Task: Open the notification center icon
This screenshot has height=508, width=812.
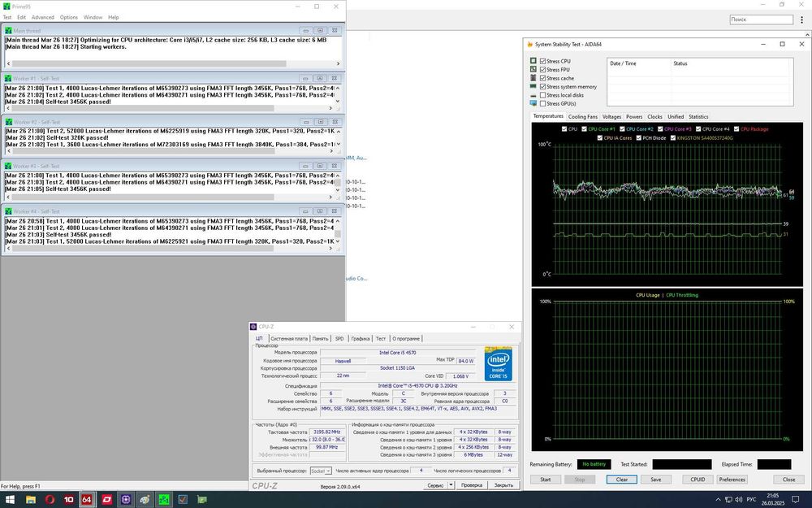Action: pyautogui.click(x=796, y=499)
